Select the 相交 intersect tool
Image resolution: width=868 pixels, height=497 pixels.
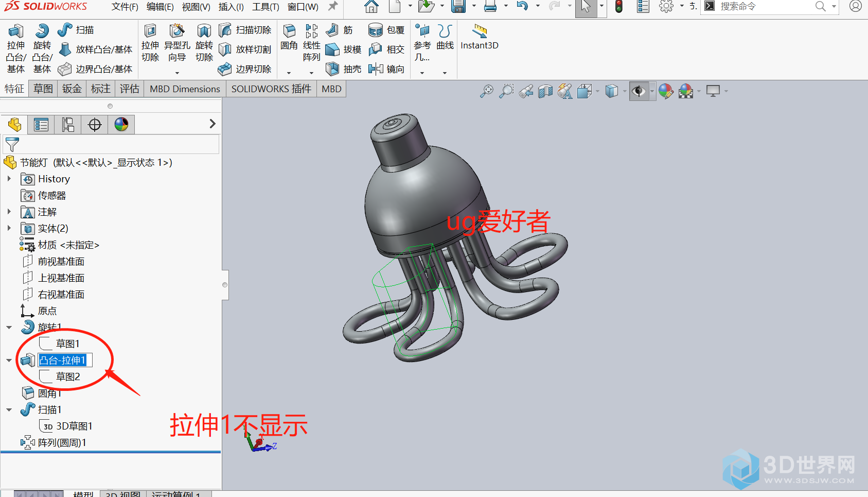click(x=386, y=49)
